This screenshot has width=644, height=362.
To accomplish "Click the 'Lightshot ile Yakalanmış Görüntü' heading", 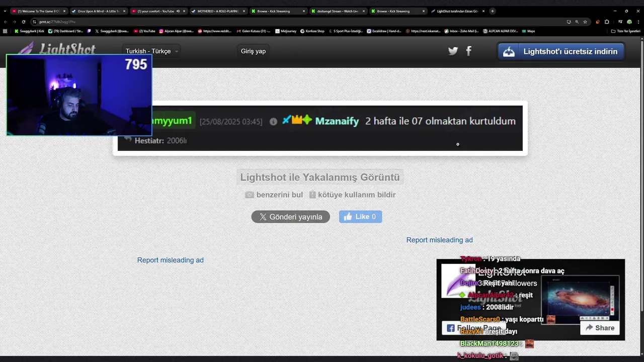I will point(320,177).
